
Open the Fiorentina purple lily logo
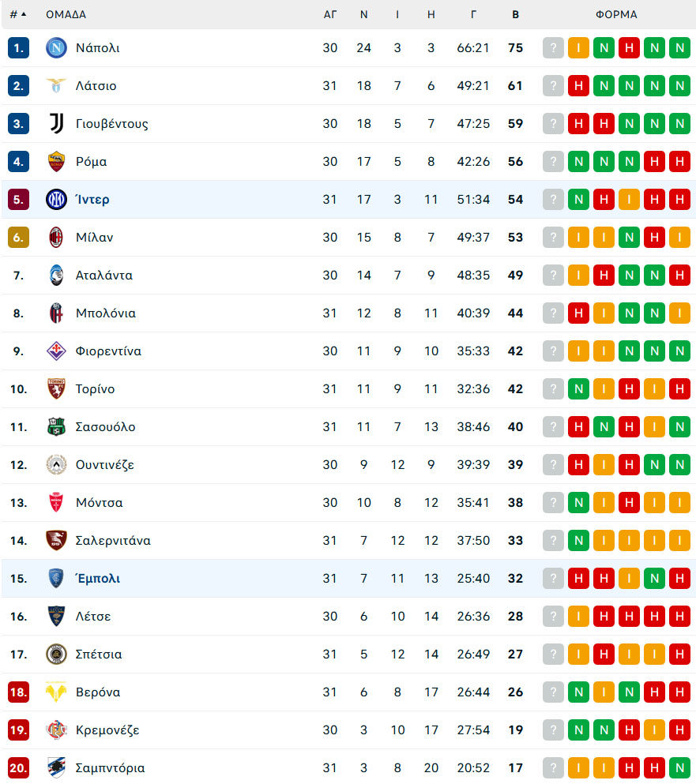coord(57,351)
